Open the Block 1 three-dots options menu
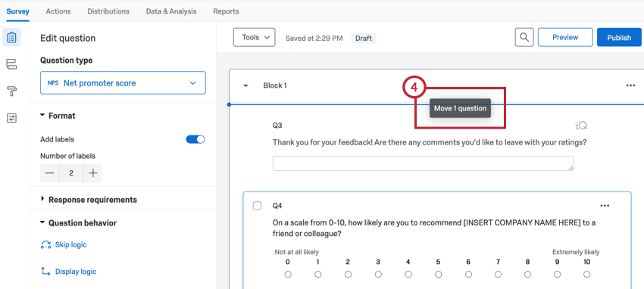The height and width of the screenshot is (289, 644). click(x=630, y=85)
